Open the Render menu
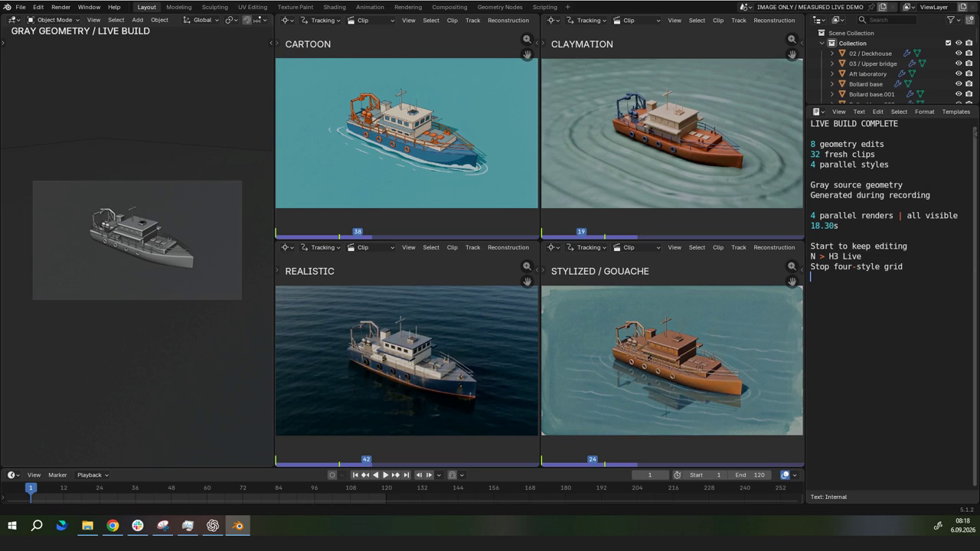The width and height of the screenshot is (980, 551). point(60,7)
